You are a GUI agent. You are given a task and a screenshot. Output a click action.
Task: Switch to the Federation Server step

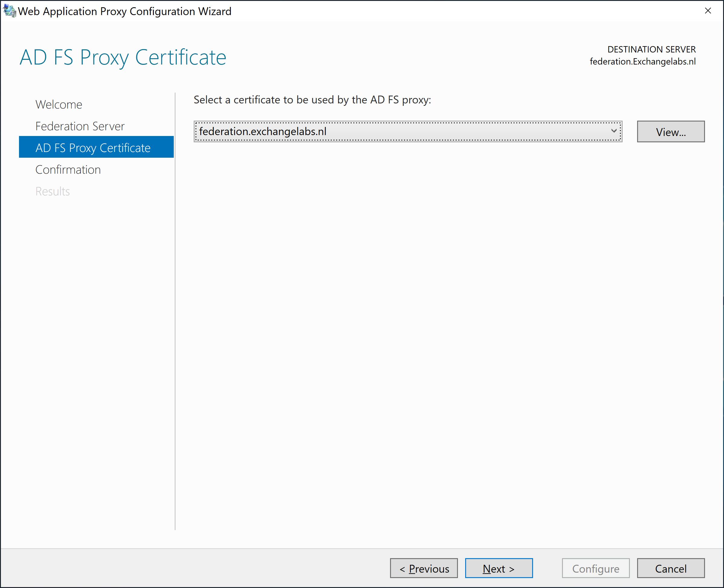click(80, 126)
